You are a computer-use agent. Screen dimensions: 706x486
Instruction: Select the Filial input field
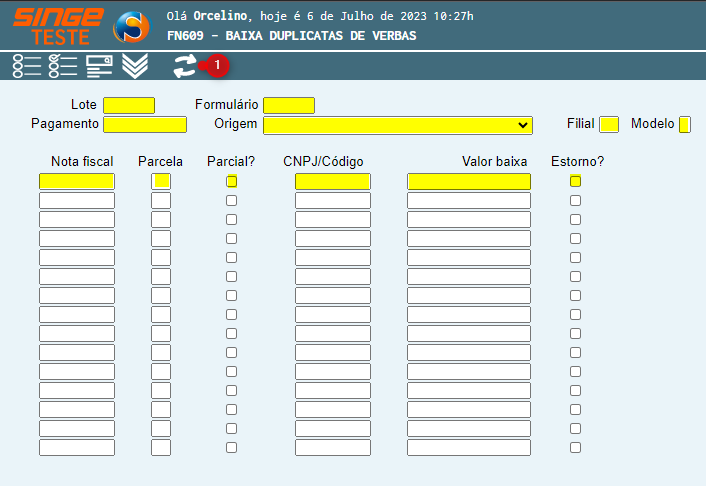[609, 124]
